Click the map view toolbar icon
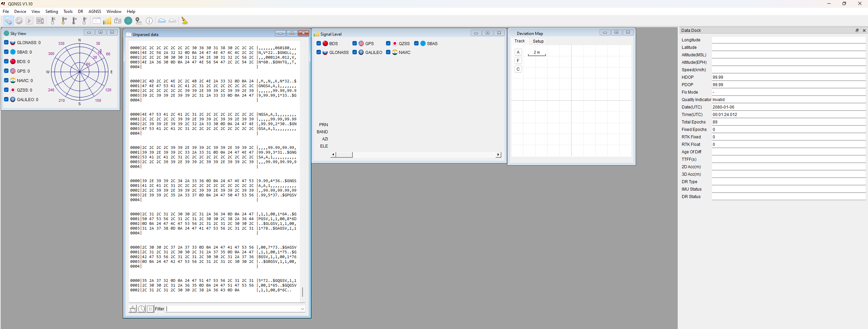 [118, 21]
